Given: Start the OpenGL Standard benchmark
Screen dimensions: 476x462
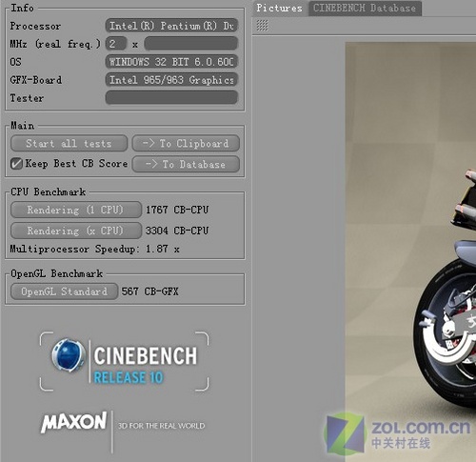Looking at the screenshot, I should click(64, 291).
